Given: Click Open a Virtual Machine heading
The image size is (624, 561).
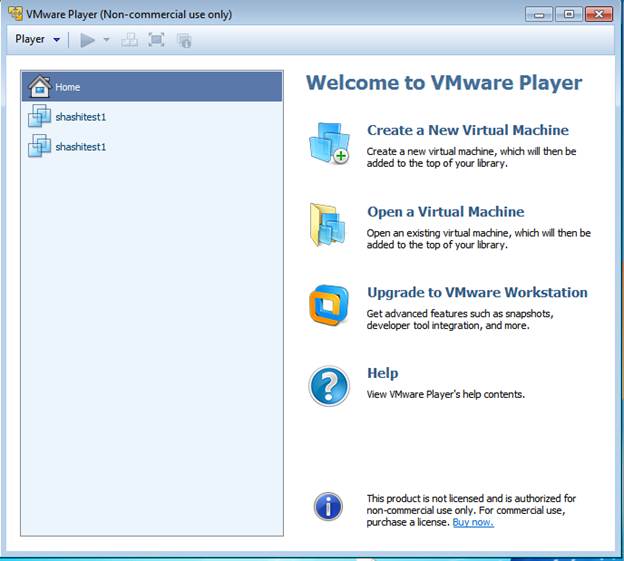Looking at the screenshot, I should pos(445,212).
